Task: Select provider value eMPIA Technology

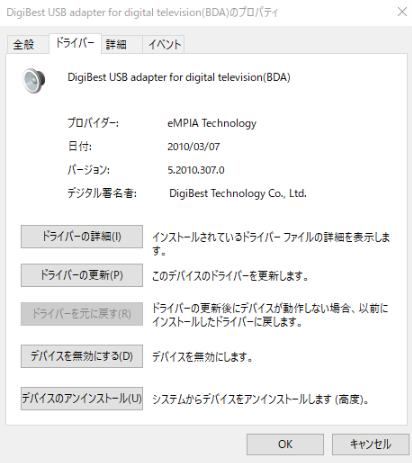Action: pos(212,123)
